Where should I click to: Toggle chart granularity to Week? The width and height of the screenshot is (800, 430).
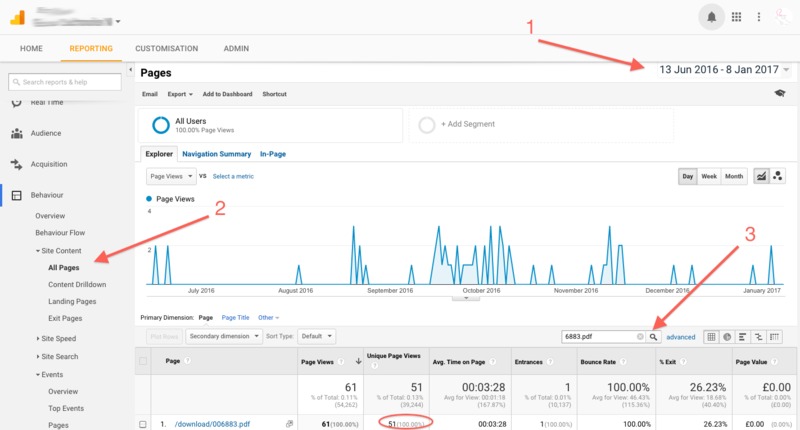click(709, 176)
